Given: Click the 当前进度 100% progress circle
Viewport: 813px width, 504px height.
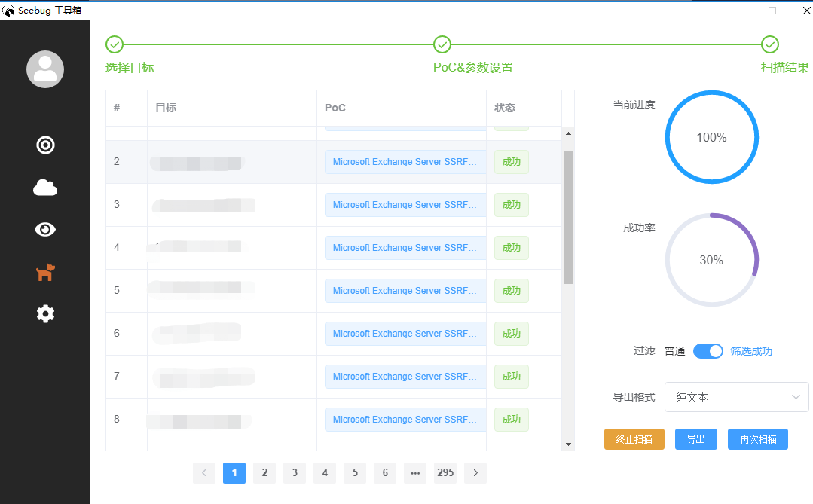Looking at the screenshot, I should (711, 137).
